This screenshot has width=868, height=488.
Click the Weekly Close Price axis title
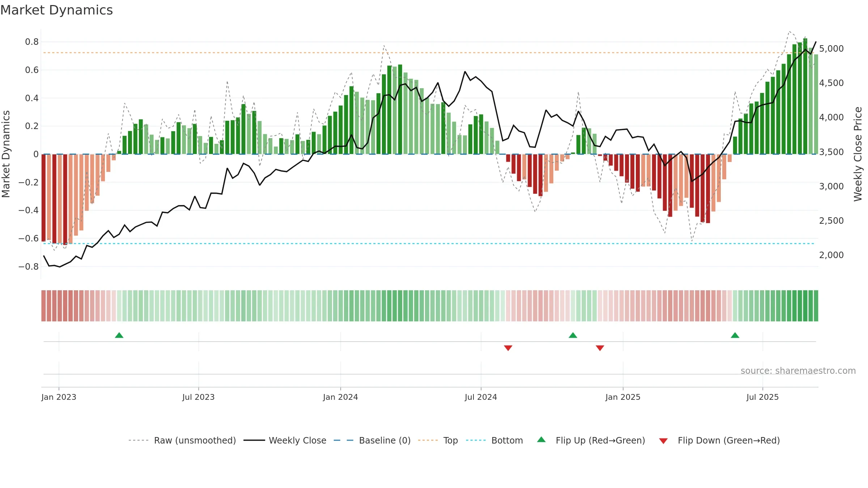tap(858, 154)
